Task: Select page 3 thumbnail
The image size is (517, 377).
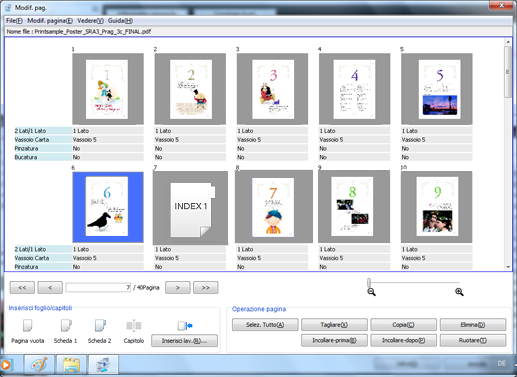Action: 272,89
